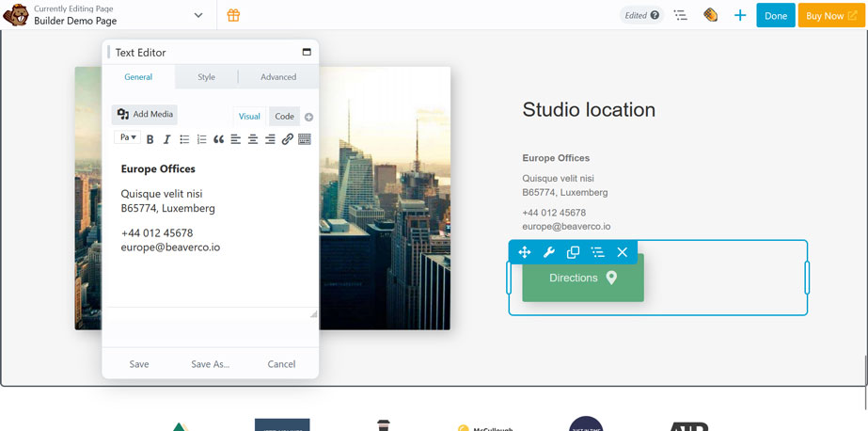868x431 pixels.
Task: Click the Done button
Action: point(776,15)
